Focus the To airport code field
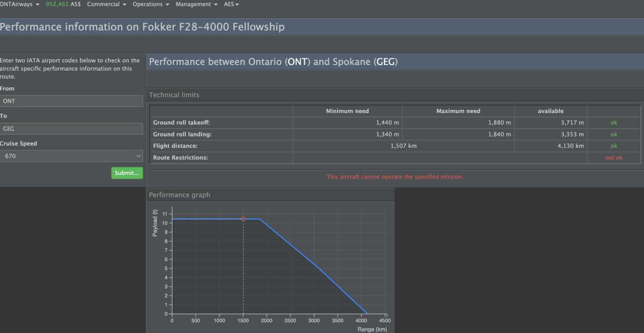The height and width of the screenshot is (333, 644). (71, 129)
